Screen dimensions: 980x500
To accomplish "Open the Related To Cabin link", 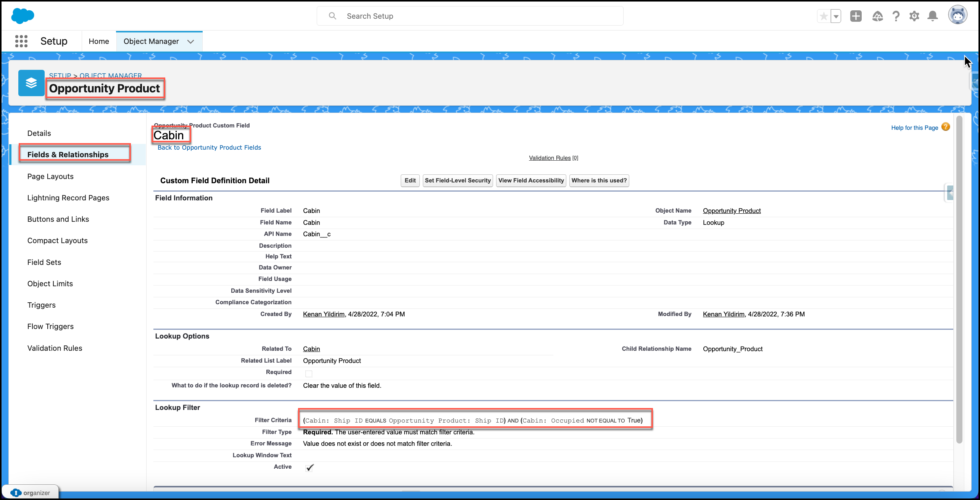I will (x=311, y=349).
